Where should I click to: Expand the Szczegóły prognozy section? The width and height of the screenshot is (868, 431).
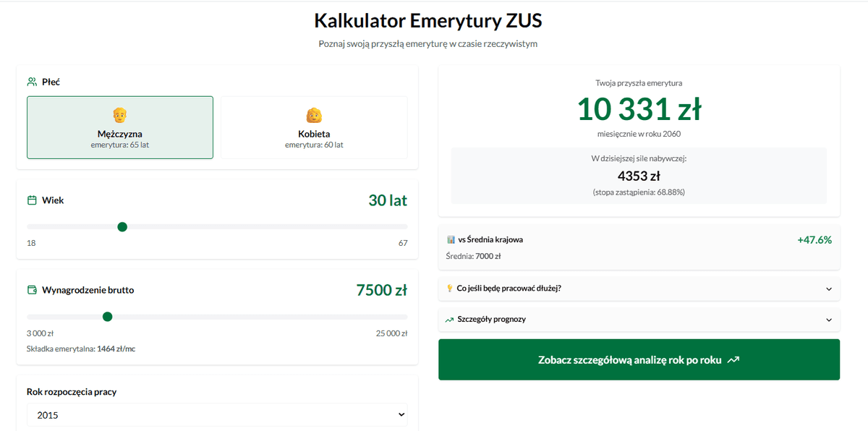[639, 319]
